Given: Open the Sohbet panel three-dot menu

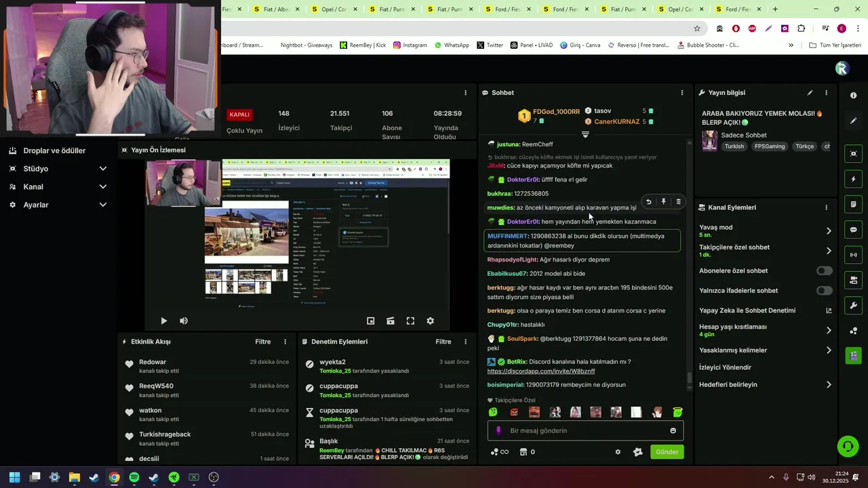Looking at the screenshot, I should pos(682,93).
